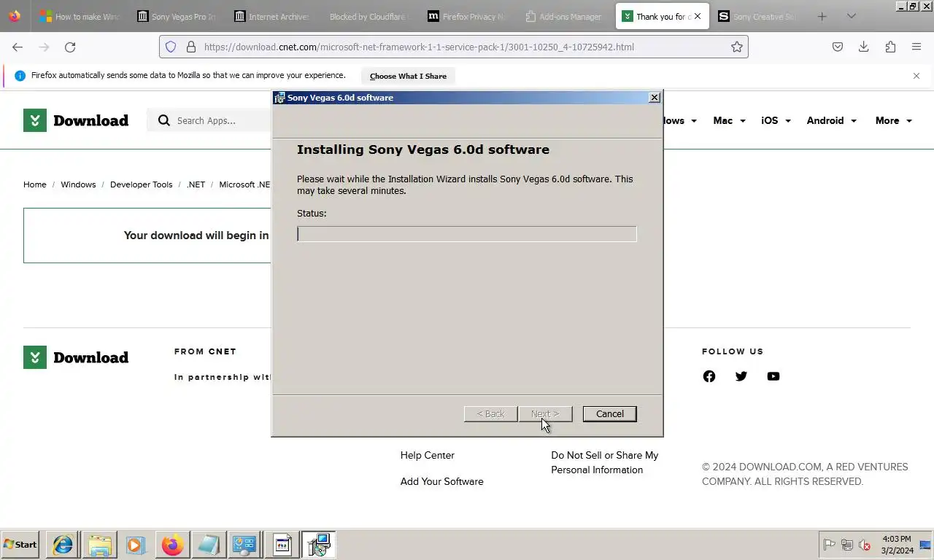
Task: Open Add Your Software link
Action: pos(441,481)
